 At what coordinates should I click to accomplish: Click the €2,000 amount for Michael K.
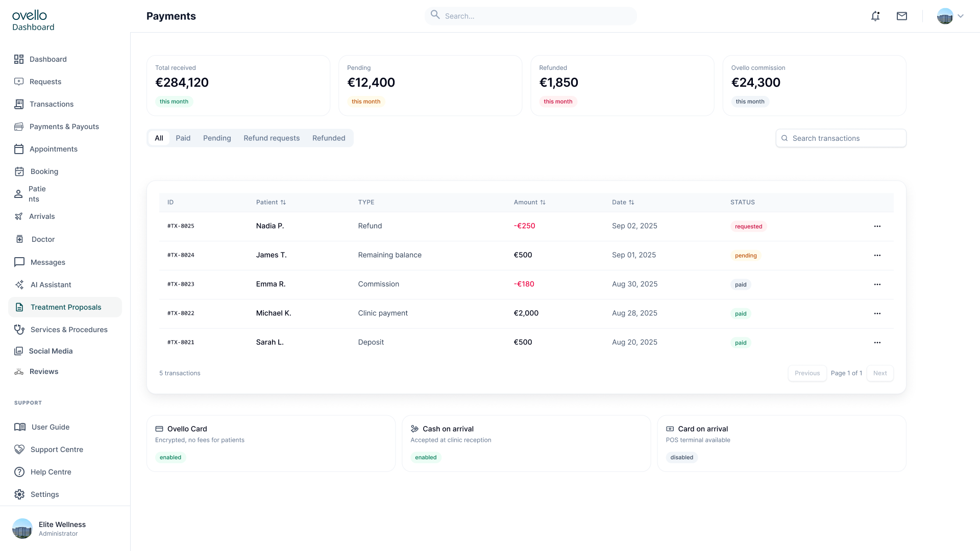point(526,313)
